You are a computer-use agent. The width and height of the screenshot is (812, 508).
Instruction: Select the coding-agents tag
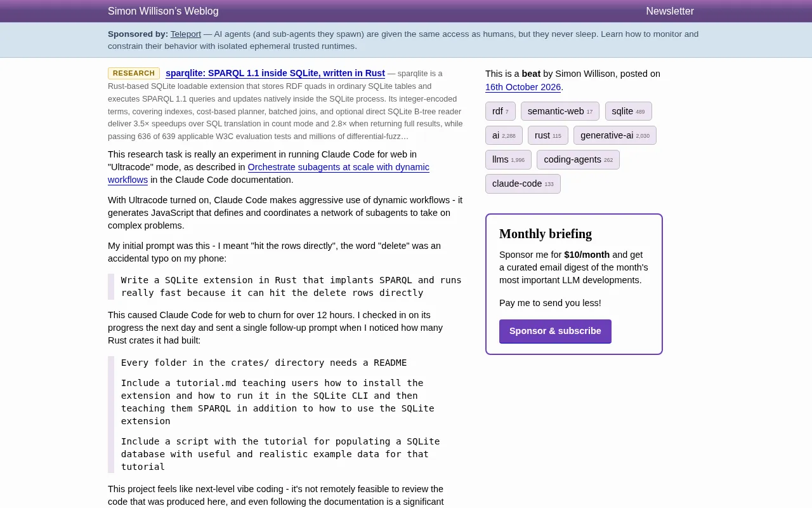578,159
